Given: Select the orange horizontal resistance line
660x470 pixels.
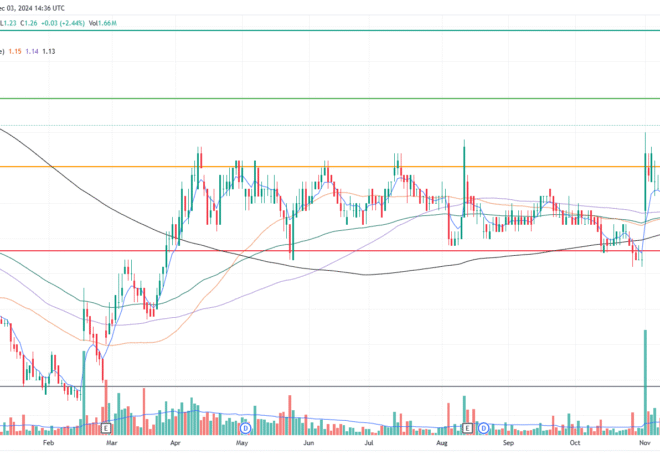Looking at the screenshot, I should tap(330, 167).
